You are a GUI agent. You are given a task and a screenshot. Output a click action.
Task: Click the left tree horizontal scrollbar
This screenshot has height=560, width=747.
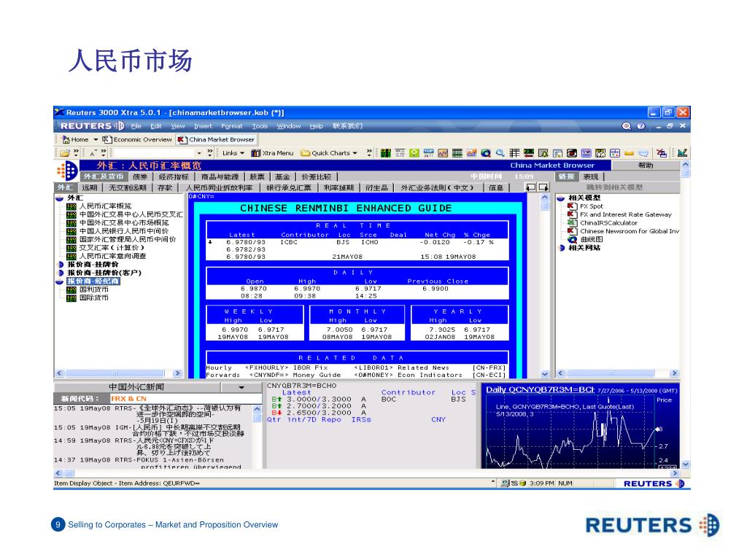tap(119, 374)
